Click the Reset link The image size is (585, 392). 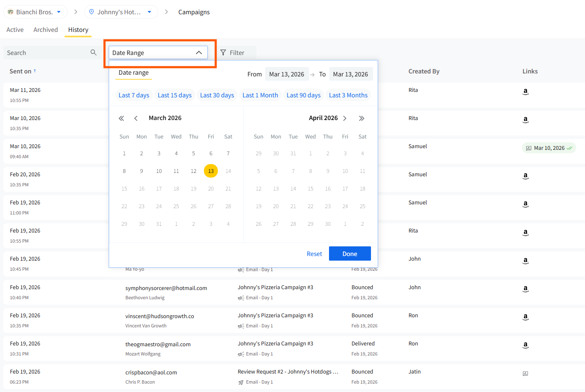click(x=314, y=254)
